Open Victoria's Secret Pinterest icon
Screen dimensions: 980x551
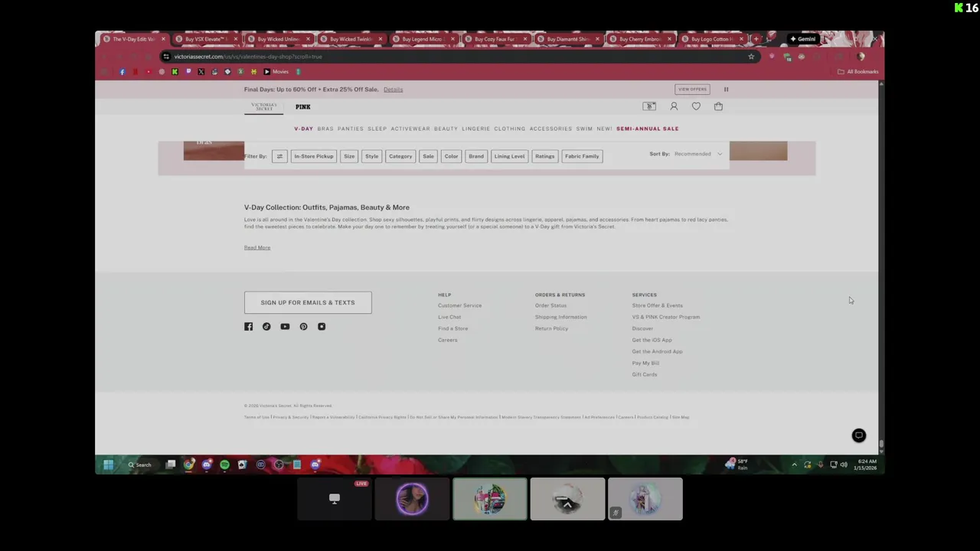tap(303, 327)
